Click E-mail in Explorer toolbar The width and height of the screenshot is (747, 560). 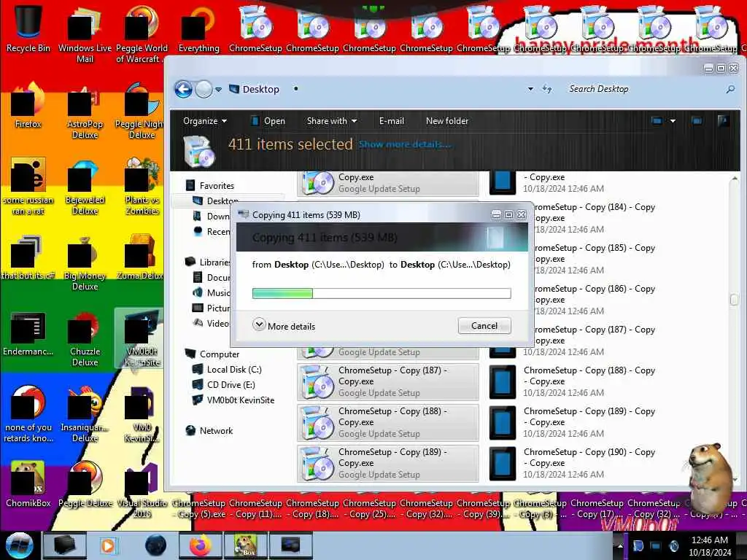pos(392,121)
